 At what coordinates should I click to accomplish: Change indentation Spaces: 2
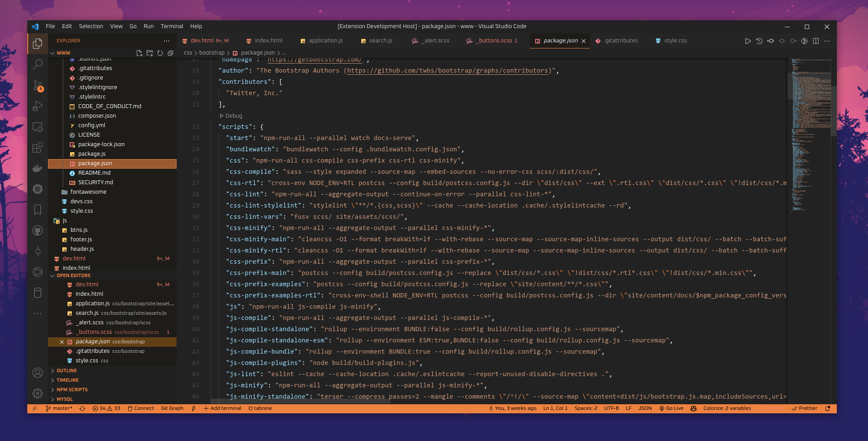pos(586,408)
